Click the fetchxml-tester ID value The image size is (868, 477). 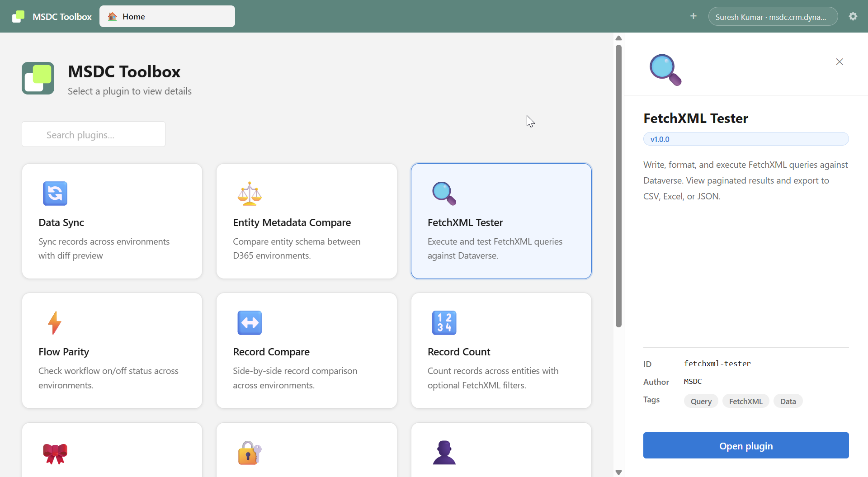pyautogui.click(x=717, y=364)
